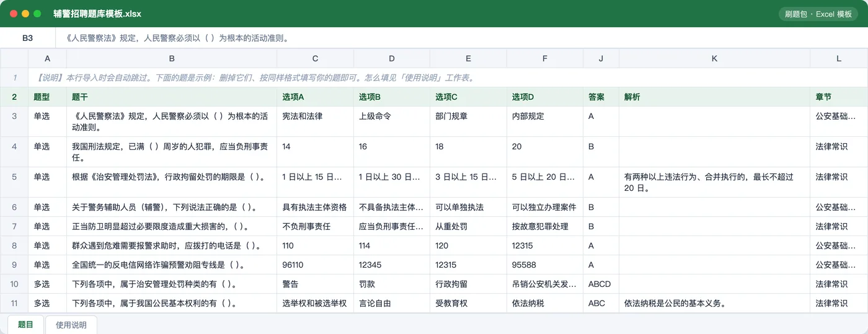Select the cell 言论自由
Viewport: 868px width, 334px height.
pos(392,303)
